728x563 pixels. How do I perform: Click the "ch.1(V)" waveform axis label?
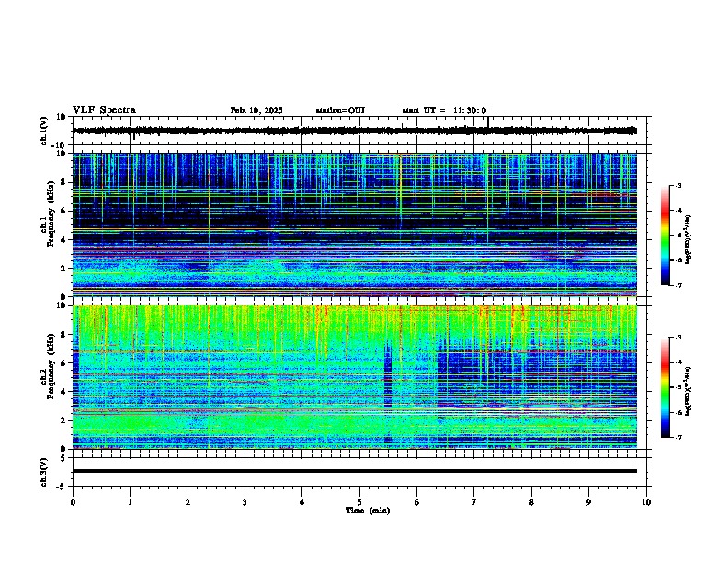pyautogui.click(x=44, y=131)
